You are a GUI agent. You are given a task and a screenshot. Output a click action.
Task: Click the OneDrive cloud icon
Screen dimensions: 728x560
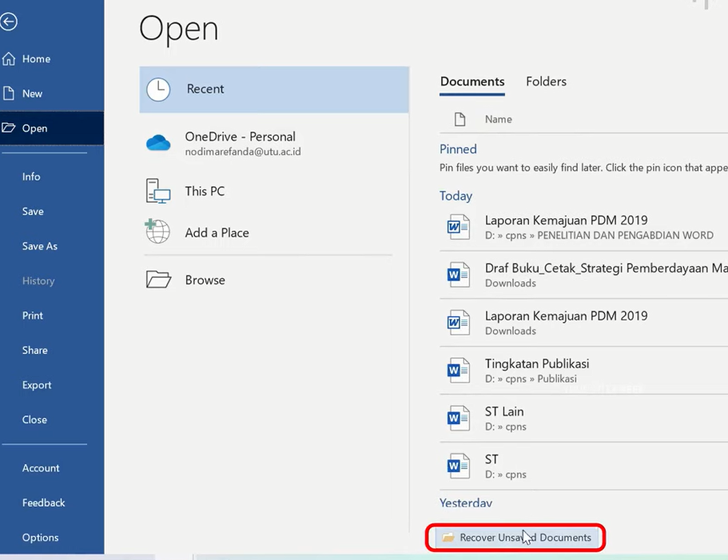click(x=158, y=143)
